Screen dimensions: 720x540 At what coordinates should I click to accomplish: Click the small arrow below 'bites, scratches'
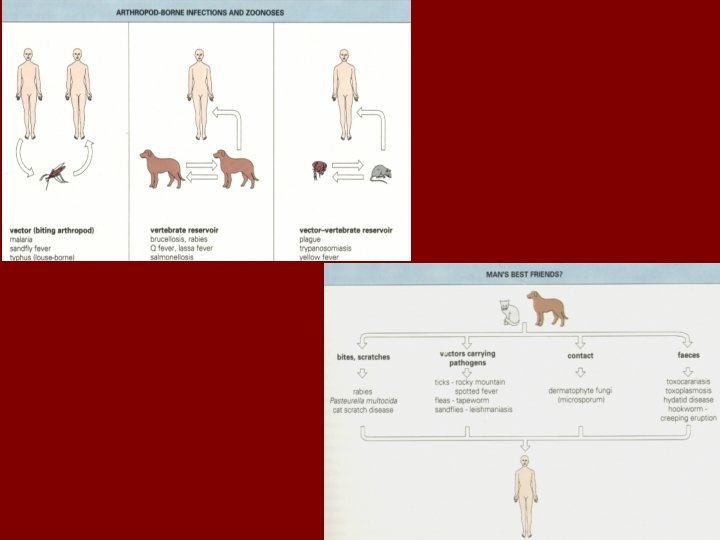click(362, 373)
